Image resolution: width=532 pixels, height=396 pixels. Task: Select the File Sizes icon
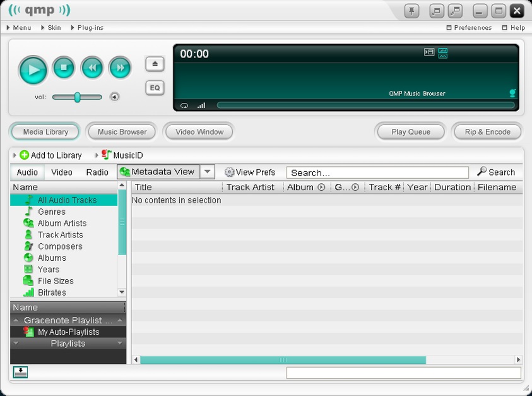pos(28,280)
